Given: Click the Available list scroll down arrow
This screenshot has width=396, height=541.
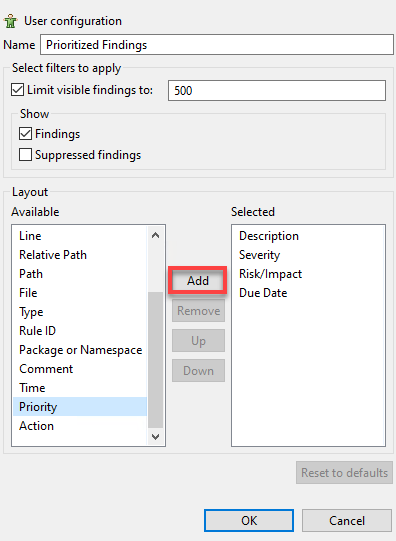Looking at the screenshot, I should [x=156, y=436].
